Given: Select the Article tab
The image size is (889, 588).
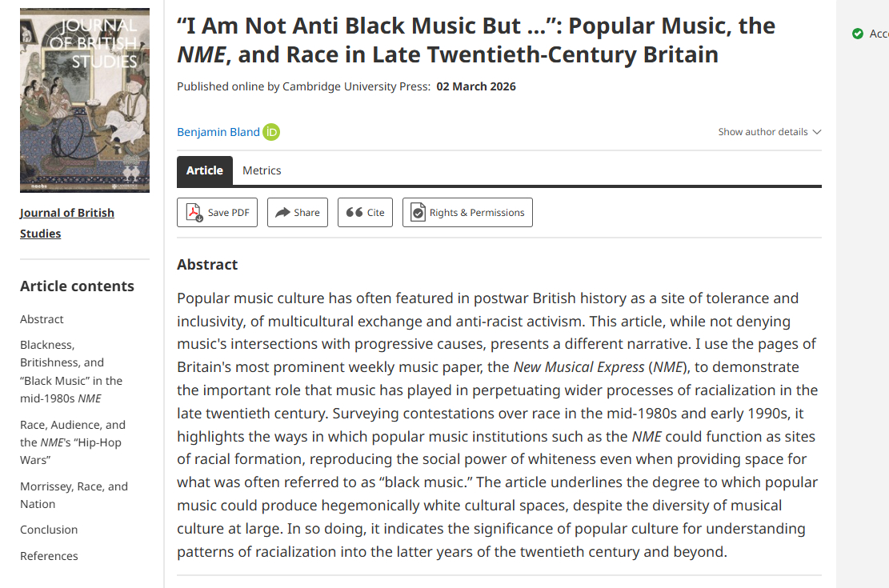Looking at the screenshot, I should [x=205, y=170].
